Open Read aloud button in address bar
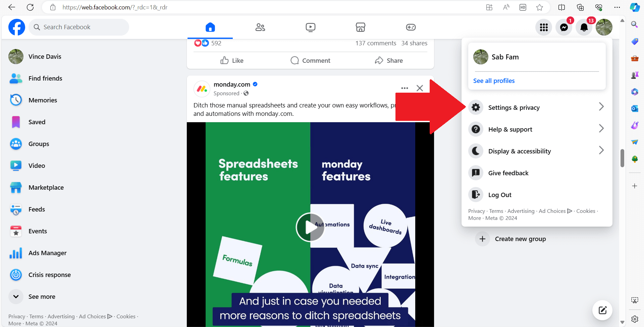The image size is (644, 327). [506, 7]
